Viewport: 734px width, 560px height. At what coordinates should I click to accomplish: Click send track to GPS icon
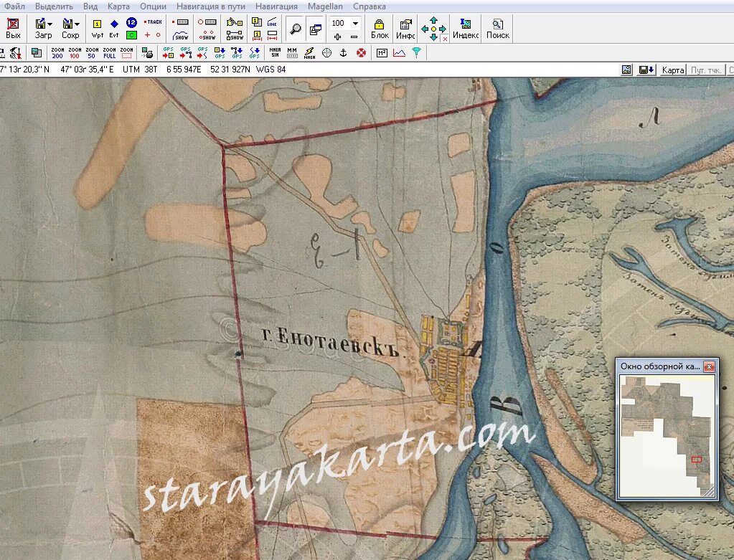202,53
